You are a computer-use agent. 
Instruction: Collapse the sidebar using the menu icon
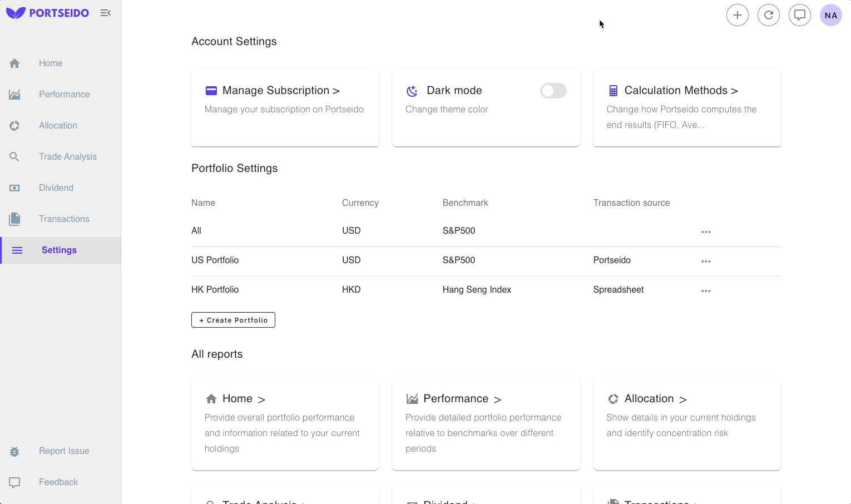tap(106, 12)
